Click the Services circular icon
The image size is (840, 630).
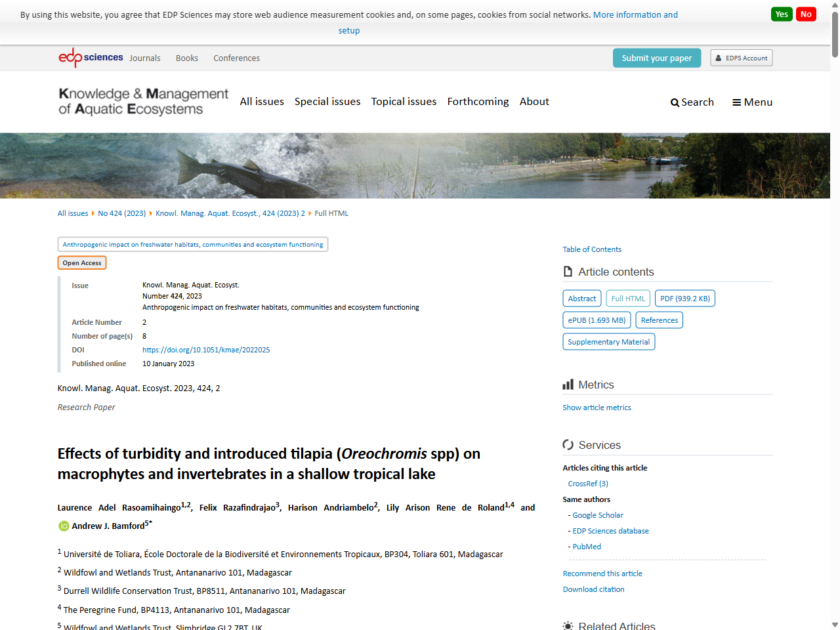[x=567, y=444]
